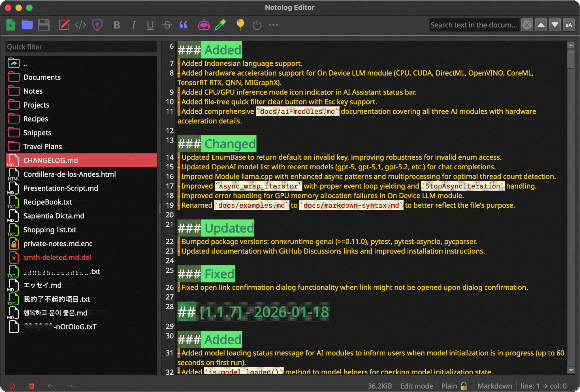This screenshot has width=580, height=392.
Task: Open the AI Assistant robot icon
Action: pyautogui.click(x=204, y=25)
